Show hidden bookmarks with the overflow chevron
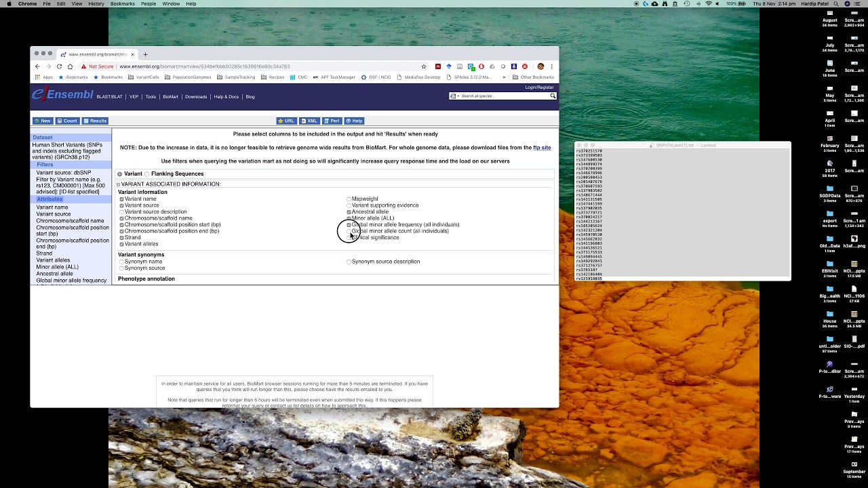This screenshot has height=488, width=868. [x=505, y=77]
